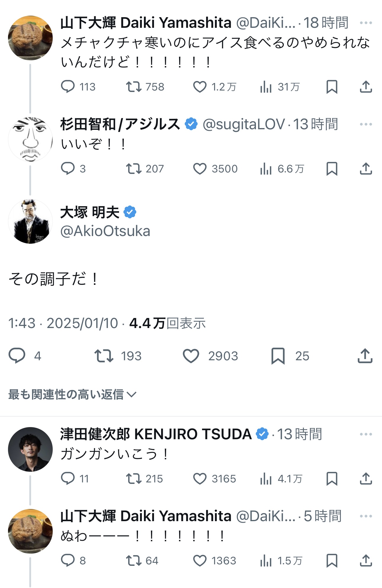The height and width of the screenshot is (588, 382).
Task: Open @sugitaLOV profile handle
Action: pos(243,124)
